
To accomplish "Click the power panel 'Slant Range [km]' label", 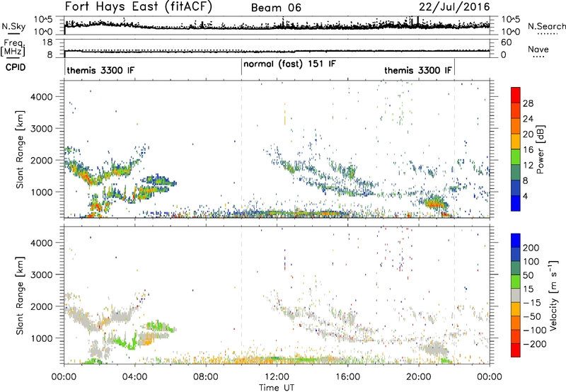I will 20,149.
